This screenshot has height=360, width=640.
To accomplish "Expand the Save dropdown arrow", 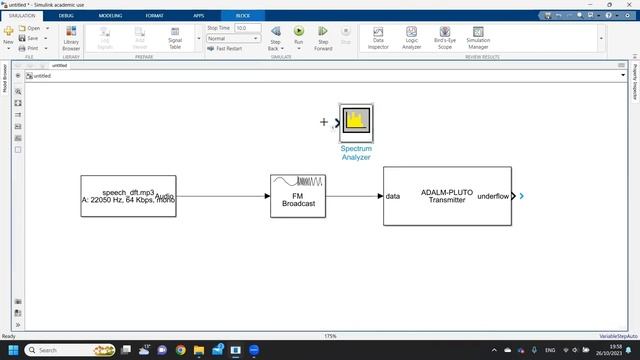I will point(46,38).
